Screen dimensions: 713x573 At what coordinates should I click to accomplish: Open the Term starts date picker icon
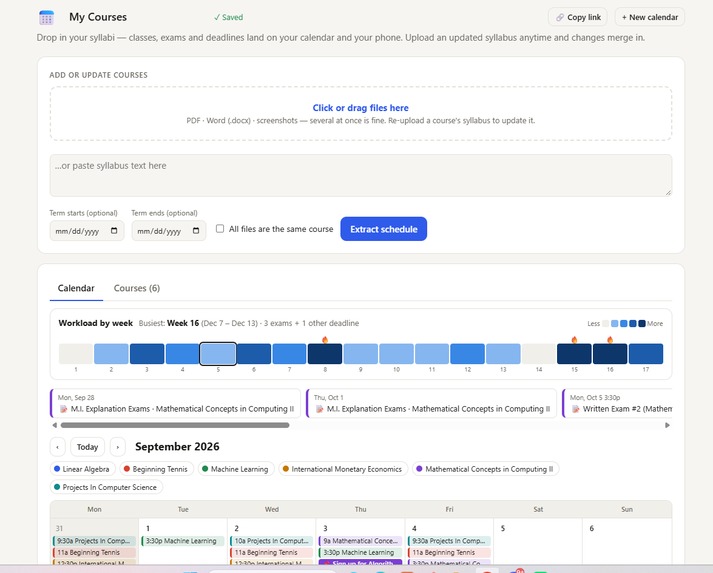(114, 231)
